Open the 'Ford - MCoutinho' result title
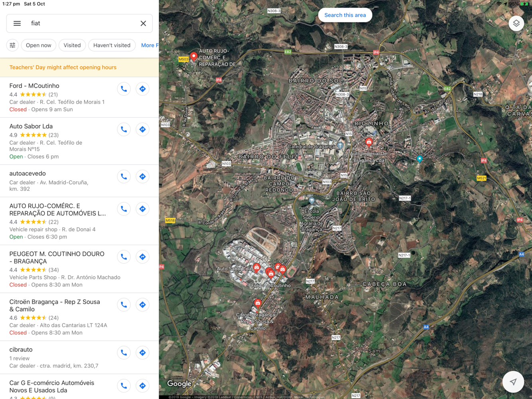The image size is (532, 399). 34,86
